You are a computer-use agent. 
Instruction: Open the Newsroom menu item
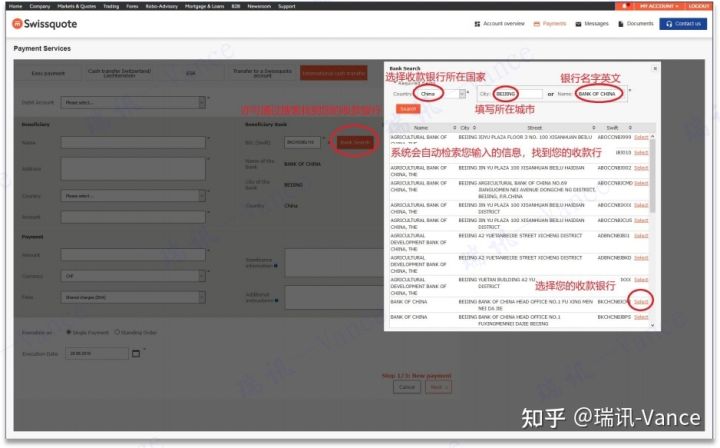(x=259, y=6)
